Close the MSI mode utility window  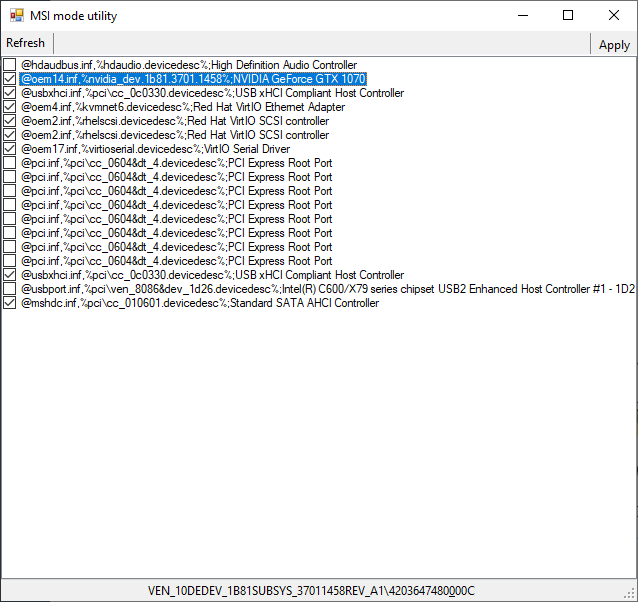[x=614, y=15]
